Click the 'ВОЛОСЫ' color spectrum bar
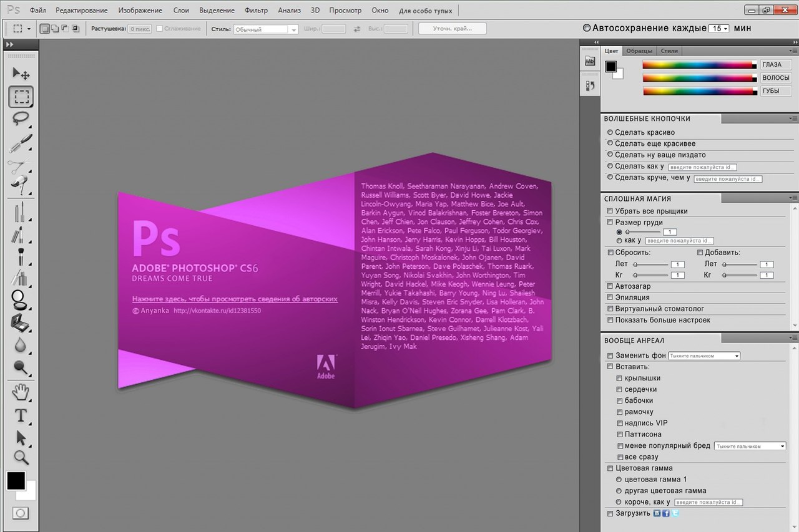 coord(700,78)
